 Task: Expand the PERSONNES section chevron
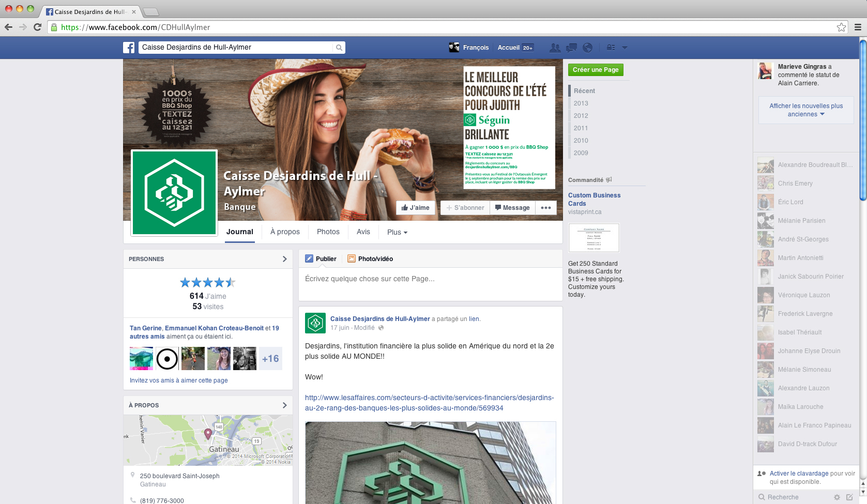284,259
